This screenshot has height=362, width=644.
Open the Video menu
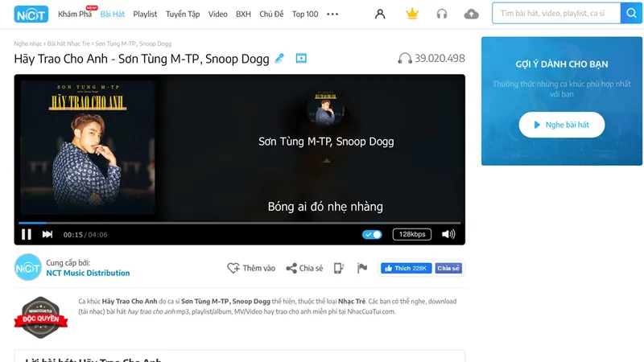click(x=217, y=14)
